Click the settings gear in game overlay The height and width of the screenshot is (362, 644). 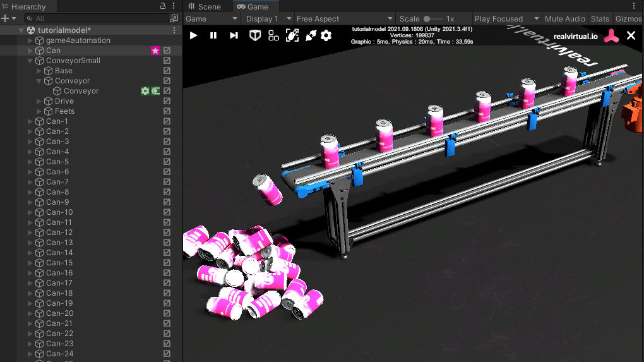tap(326, 35)
